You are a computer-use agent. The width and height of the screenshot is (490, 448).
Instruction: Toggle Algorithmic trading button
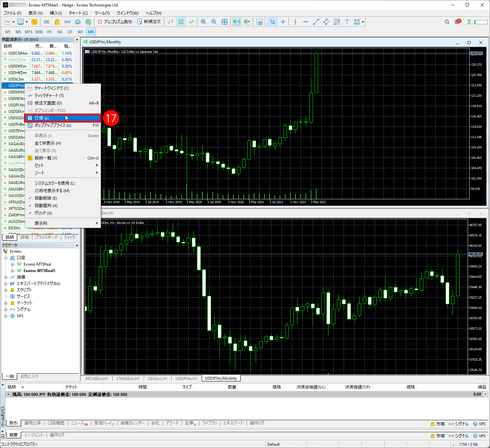click(115, 22)
